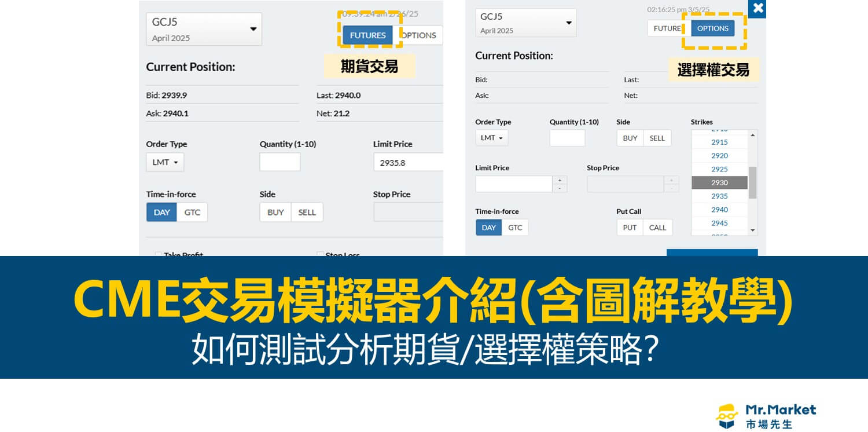868x432 pixels.
Task: Select the highlighted FUTURES tab in futures panel
Action: point(367,35)
